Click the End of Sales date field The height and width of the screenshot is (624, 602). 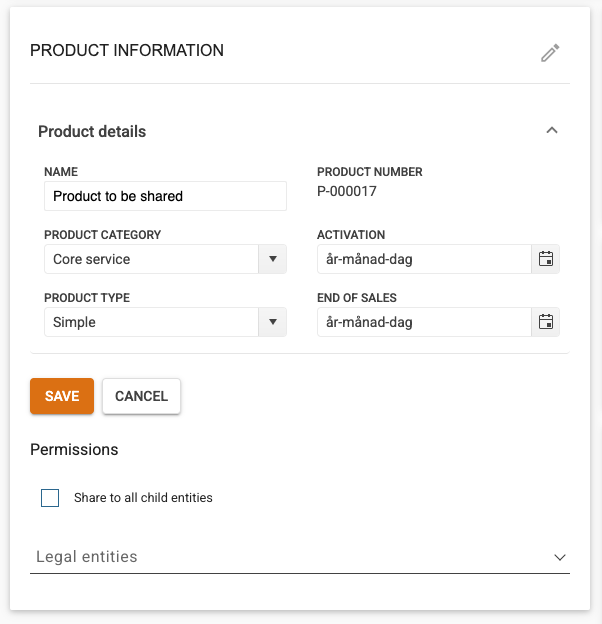click(424, 322)
